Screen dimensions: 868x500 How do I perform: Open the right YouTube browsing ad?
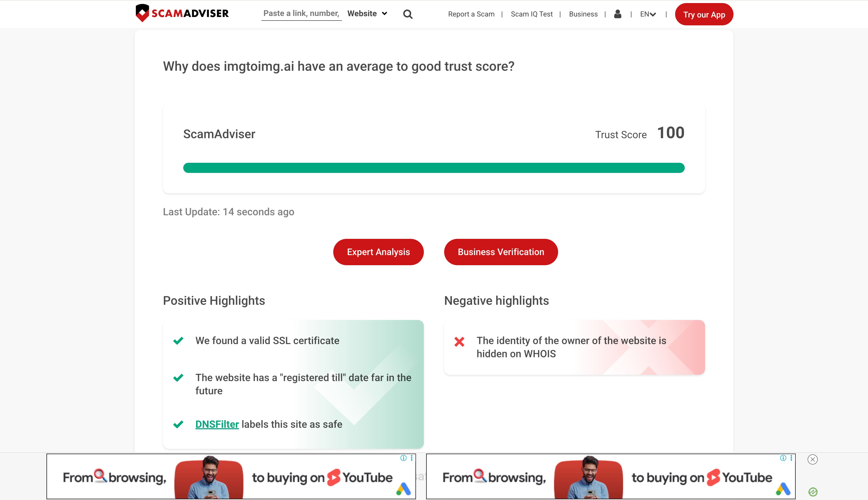pyautogui.click(x=611, y=476)
